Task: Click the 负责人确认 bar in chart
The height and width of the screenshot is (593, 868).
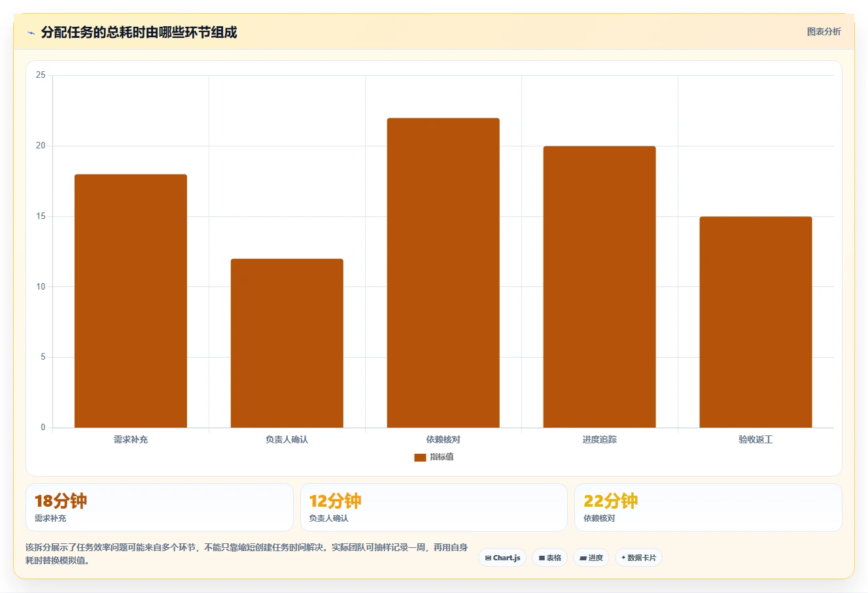Action: coord(287,343)
